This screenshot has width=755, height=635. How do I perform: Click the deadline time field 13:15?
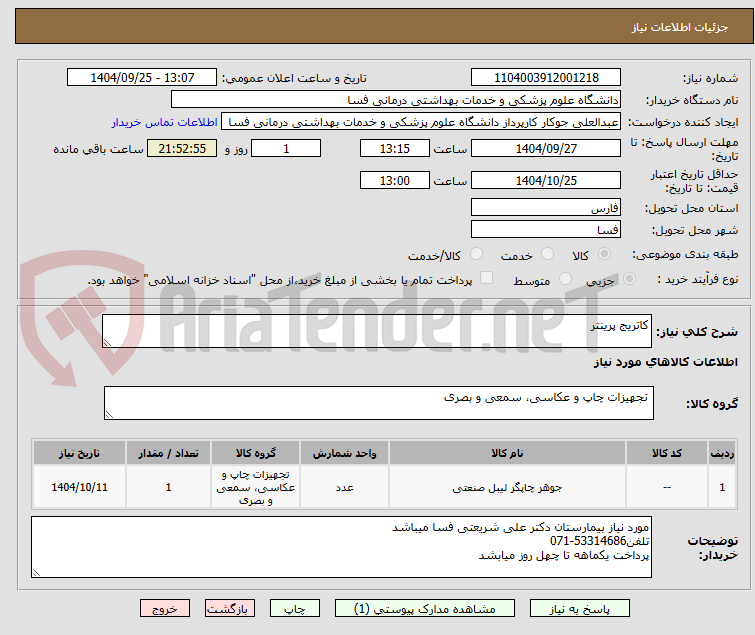(395, 148)
